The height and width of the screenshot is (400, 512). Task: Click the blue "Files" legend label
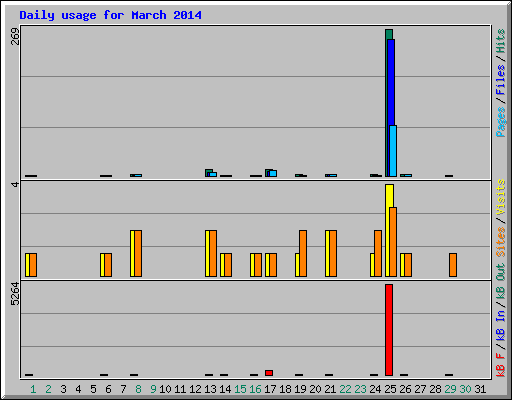(x=500, y=79)
